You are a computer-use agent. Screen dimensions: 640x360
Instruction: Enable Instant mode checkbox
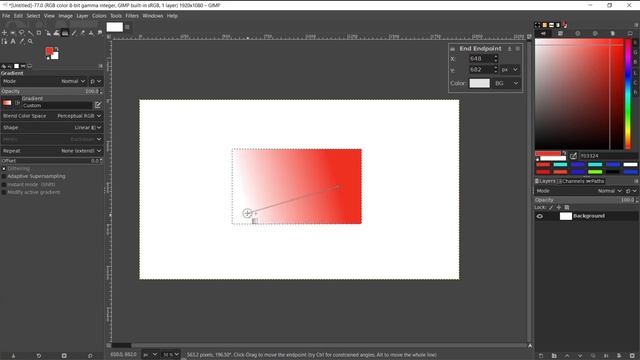[x=4, y=184]
